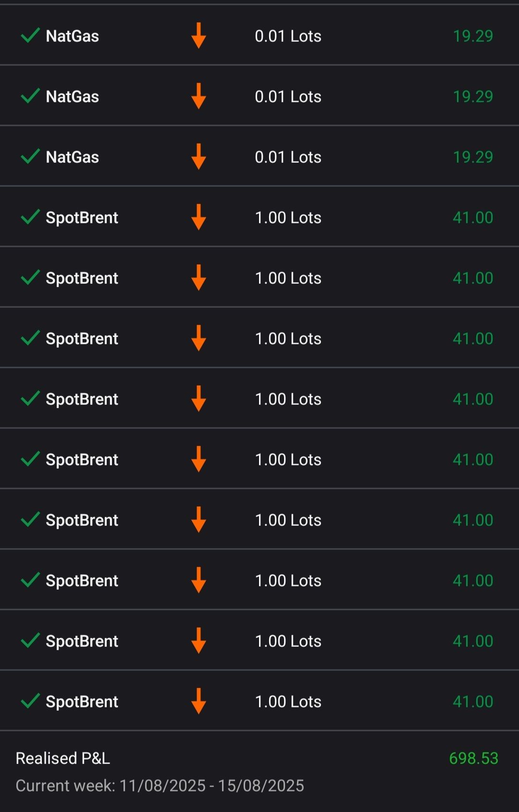This screenshot has height=812, width=519.
Task: Select 1.00 Lots in the fifth SpotBrent row
Action: (x=288, y=460)
